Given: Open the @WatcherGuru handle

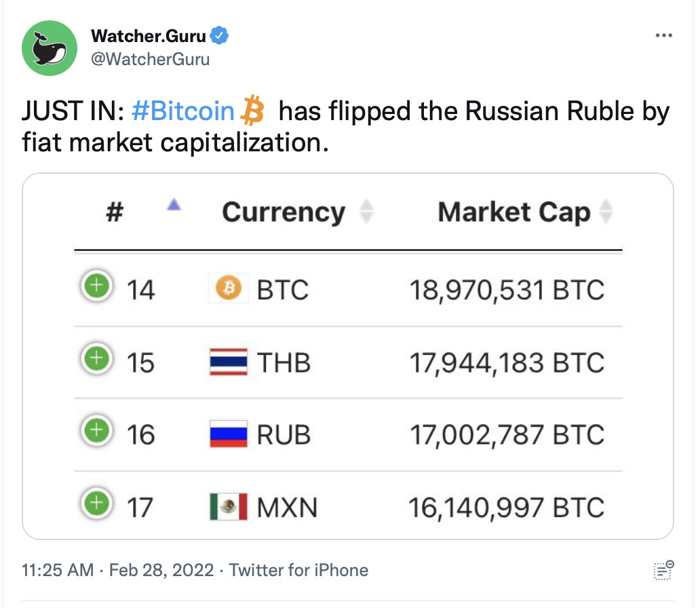Looking at the screenshot, I should (x=151, y=59).
